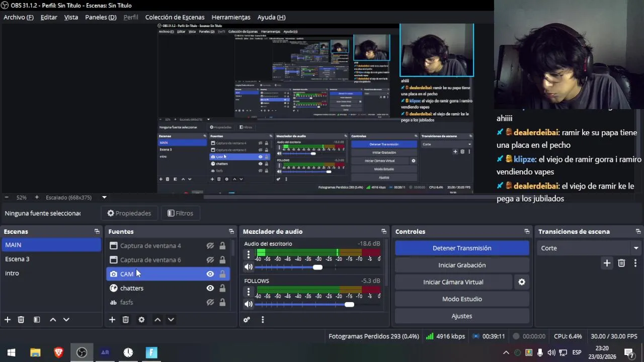Image resolution: width=644 pixels, height=362 pixels.
Task: Move selected source down in Fuentes
Action: coord(171,319)
